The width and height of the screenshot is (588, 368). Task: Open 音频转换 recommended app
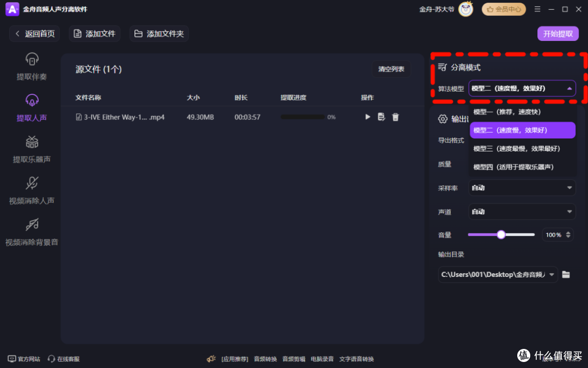pos(265,359)
